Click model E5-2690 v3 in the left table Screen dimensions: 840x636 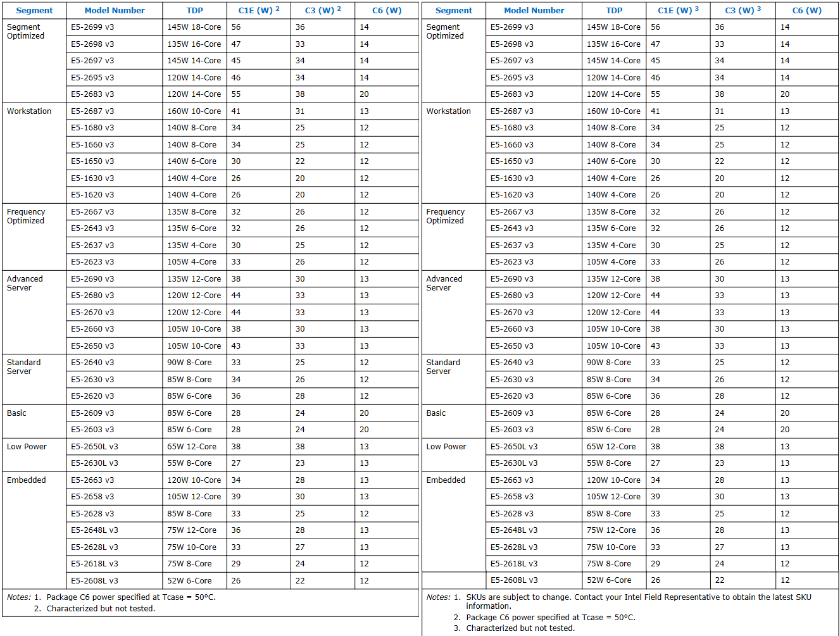pos(92,279)
